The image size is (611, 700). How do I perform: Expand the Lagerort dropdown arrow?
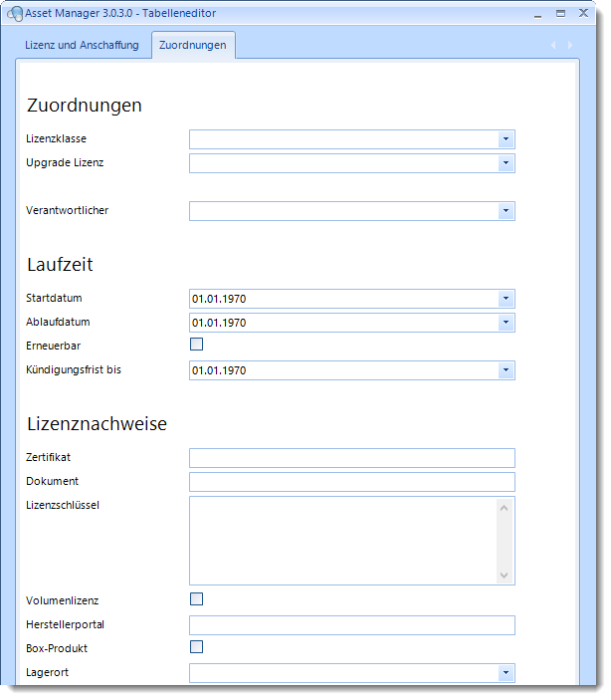click(x=506, y=673)
